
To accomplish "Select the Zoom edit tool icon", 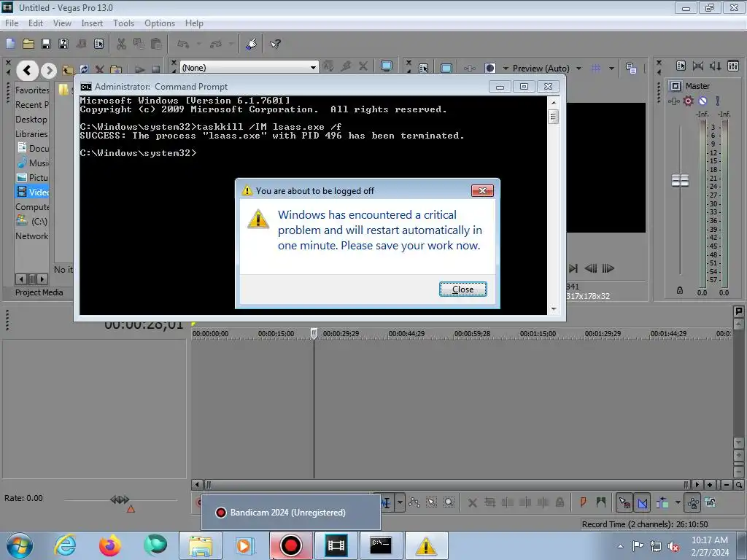I will point(449,502).
